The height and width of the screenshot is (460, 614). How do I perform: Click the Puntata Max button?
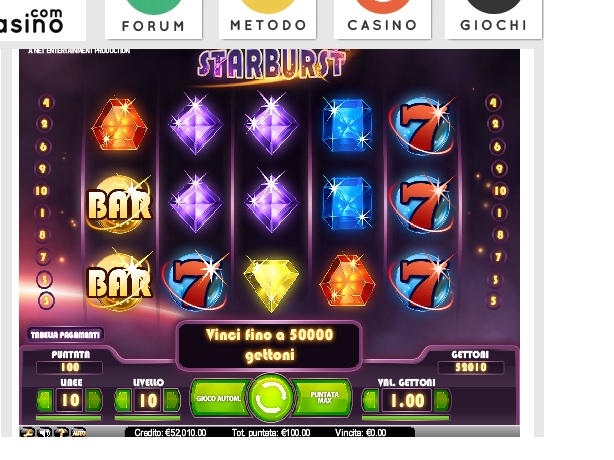pyautogui.click(x=323, y=398)
